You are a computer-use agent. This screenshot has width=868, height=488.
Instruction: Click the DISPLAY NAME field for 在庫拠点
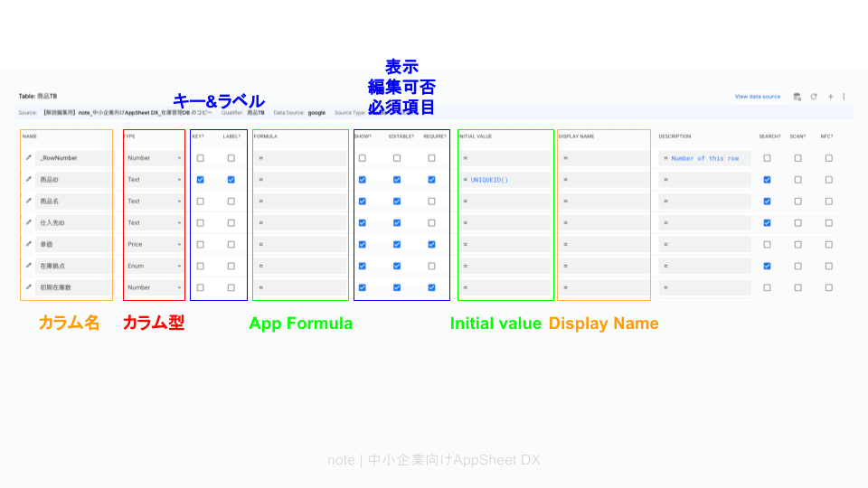(x=604, y=266)
